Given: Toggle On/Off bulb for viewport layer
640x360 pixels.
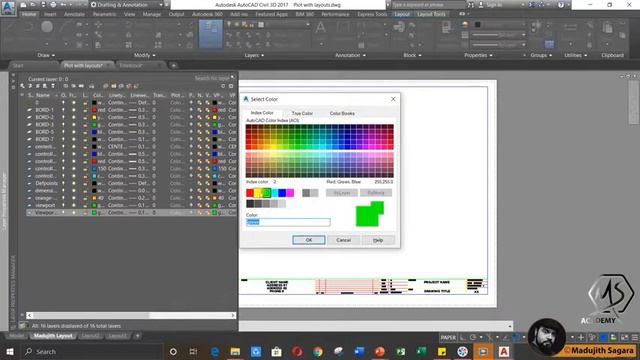Looking at the screenshot, I should pyautogui.click(x=63, y=205).
